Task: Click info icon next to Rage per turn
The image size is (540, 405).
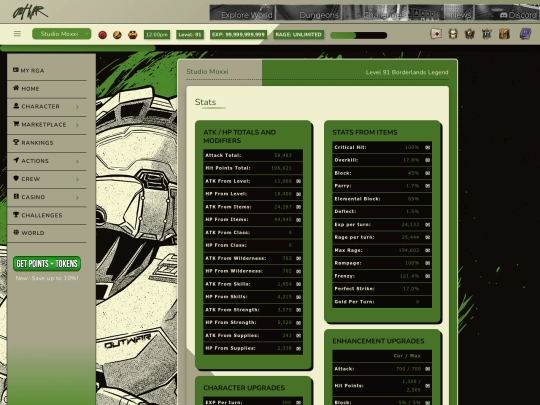Action: click(x=427, y=237)
